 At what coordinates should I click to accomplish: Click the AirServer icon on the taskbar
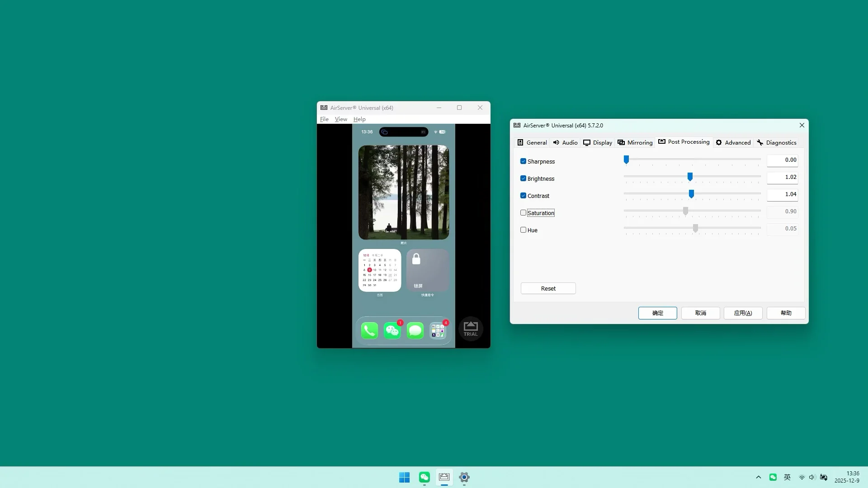(444, 477)
